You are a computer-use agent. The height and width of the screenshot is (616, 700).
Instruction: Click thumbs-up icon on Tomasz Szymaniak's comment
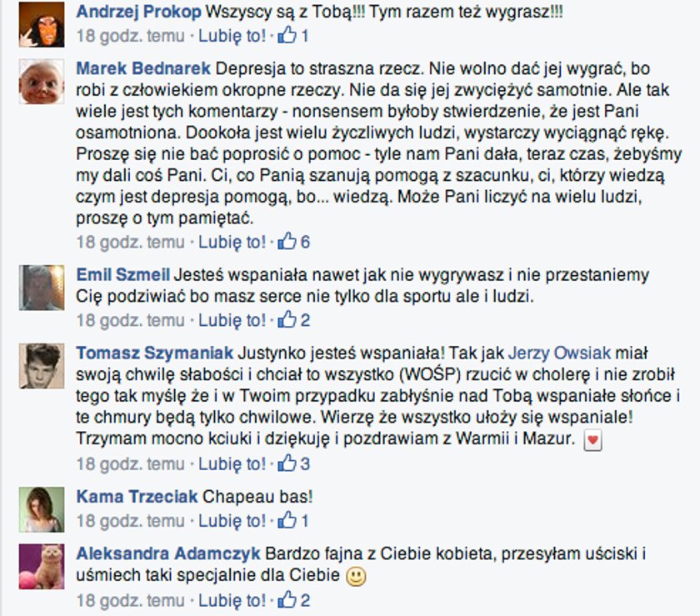click(287, 463)
